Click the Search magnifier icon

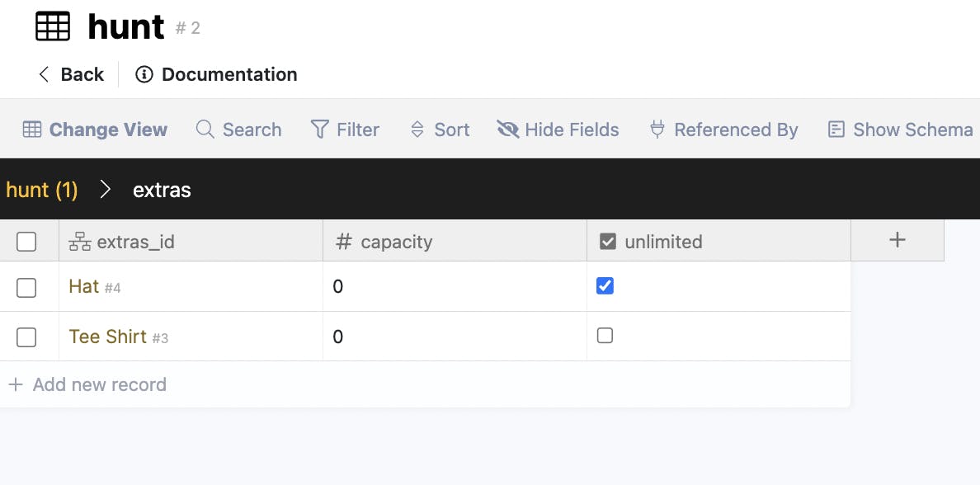coord(205,129)
